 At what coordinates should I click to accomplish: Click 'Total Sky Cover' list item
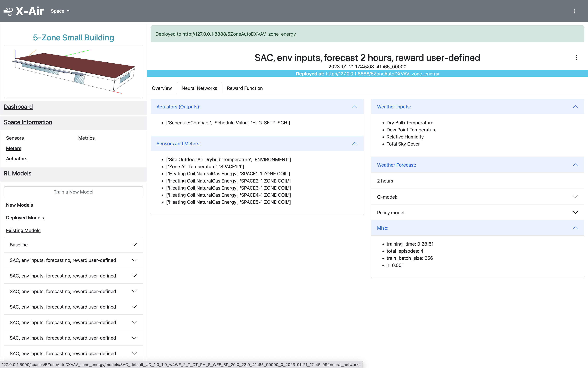(403, 144)
